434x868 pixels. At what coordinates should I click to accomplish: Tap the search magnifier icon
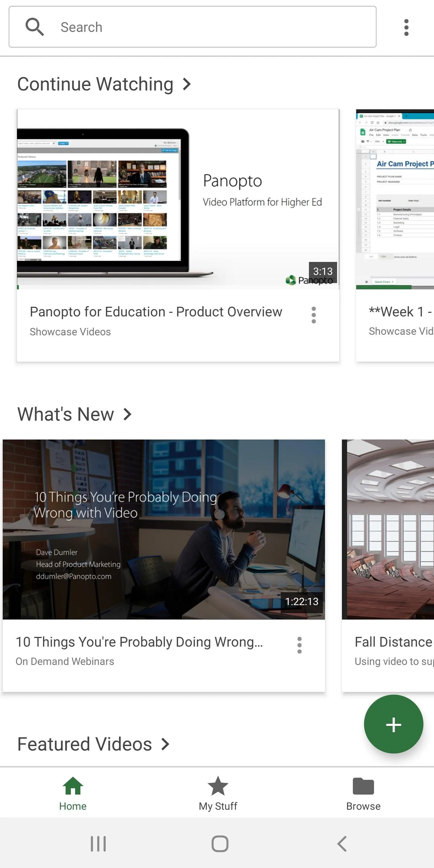(35, 27)
